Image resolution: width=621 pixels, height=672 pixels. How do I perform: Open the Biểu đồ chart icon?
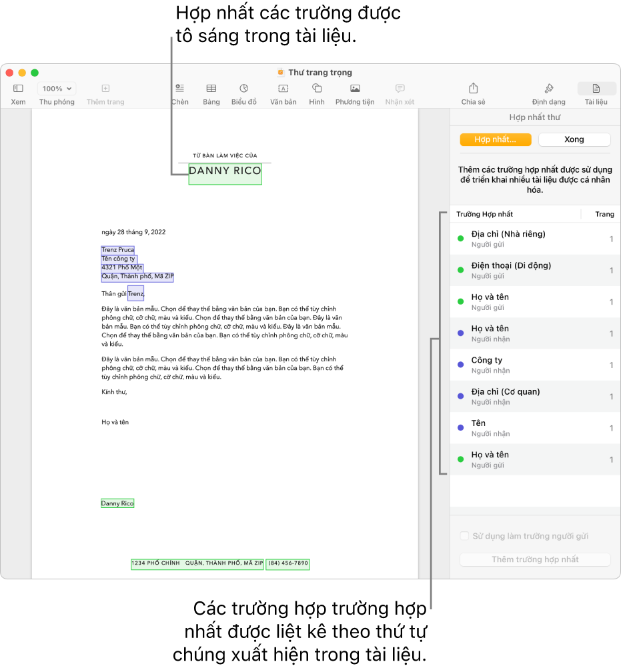pyautogui.click(x=243, y=88)
